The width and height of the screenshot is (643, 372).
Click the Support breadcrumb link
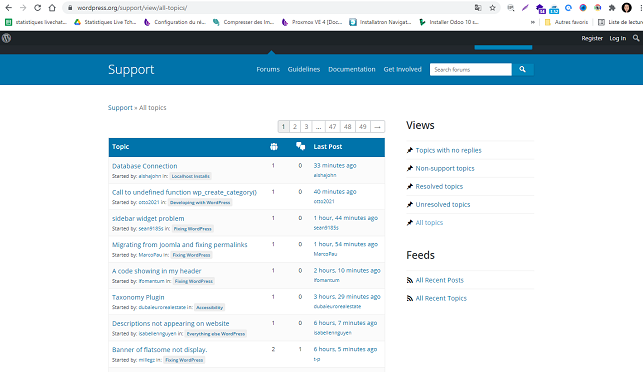point(120,107)
